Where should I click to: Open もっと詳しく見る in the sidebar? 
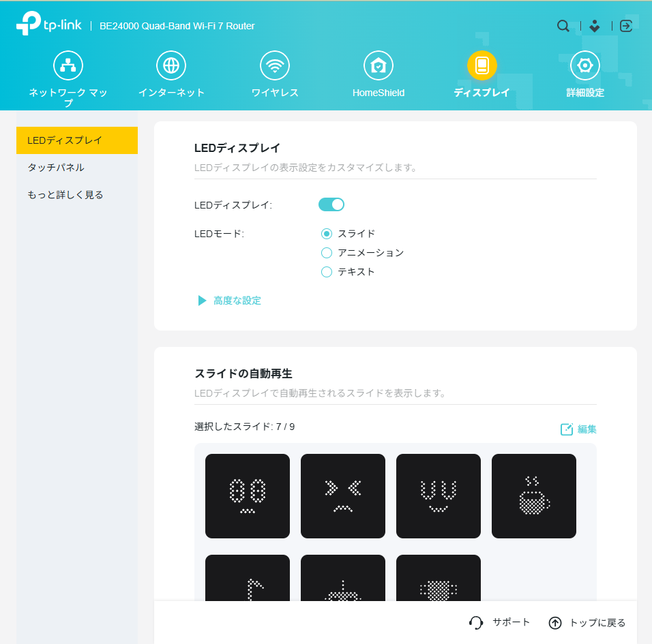click(x=77, y=195)
